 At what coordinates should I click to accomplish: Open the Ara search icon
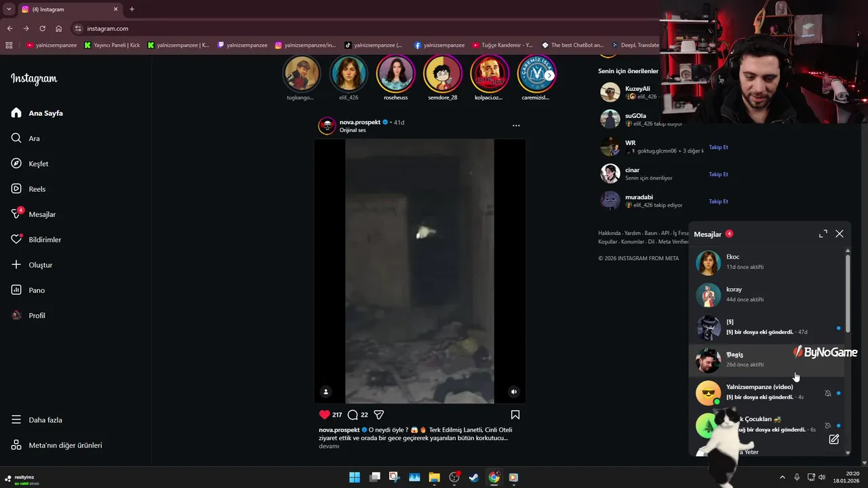click(16, 138)
